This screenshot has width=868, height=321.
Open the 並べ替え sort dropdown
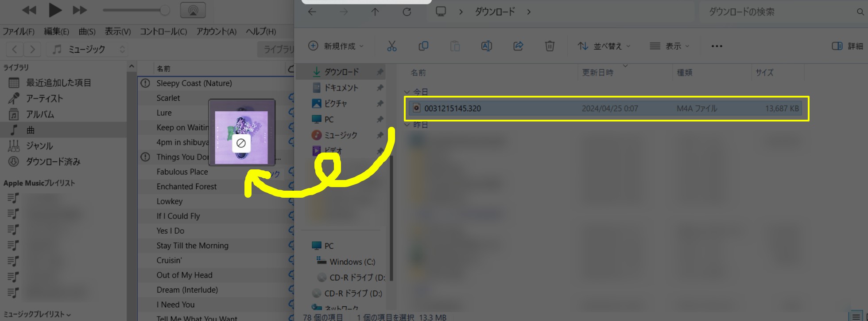click(604, 46)
